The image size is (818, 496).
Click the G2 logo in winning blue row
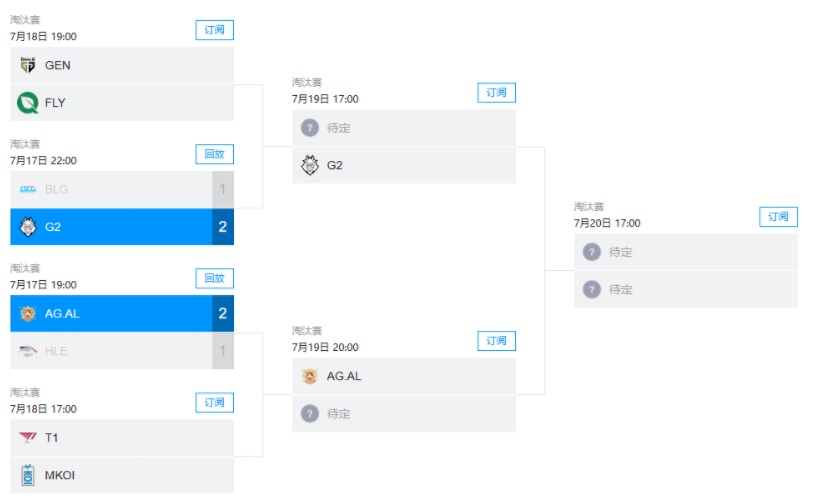[x=28, y=227]
